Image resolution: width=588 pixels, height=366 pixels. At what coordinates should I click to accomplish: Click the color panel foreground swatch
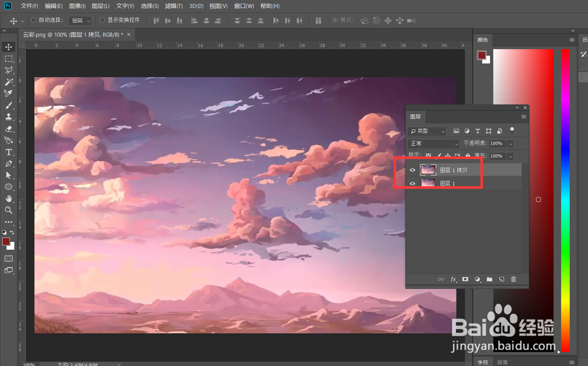pos(482,55)
